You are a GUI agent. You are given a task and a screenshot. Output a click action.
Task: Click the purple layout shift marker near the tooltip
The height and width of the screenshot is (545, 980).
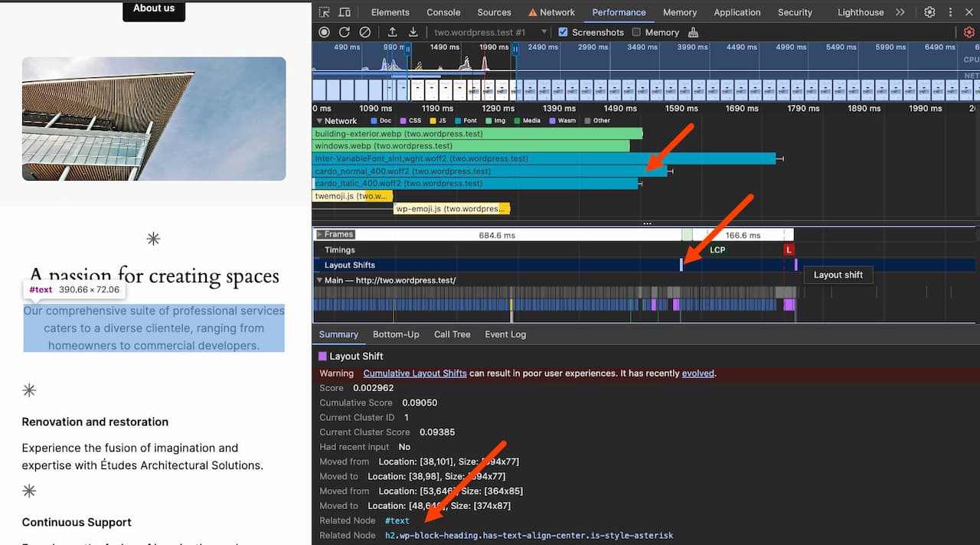tap(796, 265)
